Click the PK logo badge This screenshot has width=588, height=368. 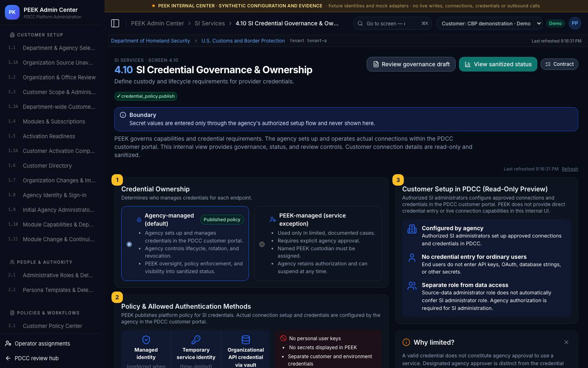click(12, 12)
